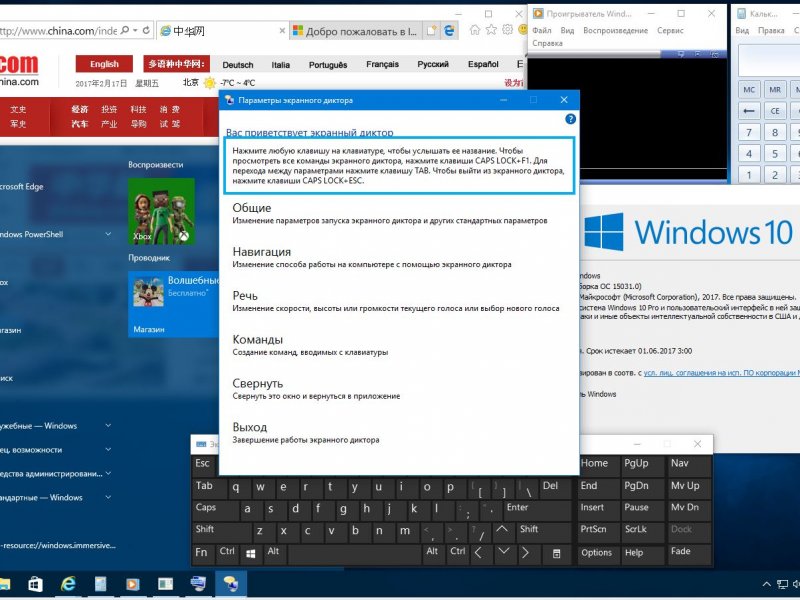800x600 pixels.
Task: Expand the Windows PowerShell folder in Start menu
Action: [x=108, y=234]
